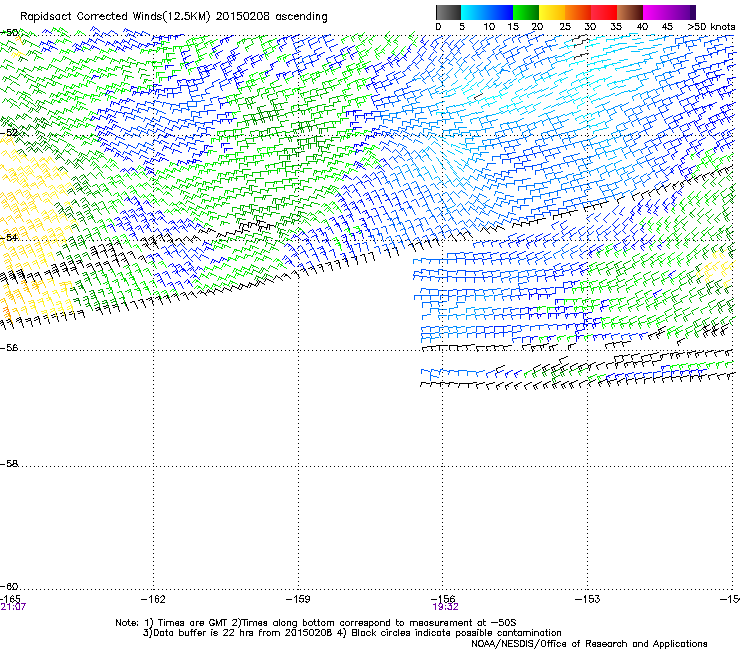Click the legend tick label '35'
Screen dimensions: 740x650
[616, 27]
